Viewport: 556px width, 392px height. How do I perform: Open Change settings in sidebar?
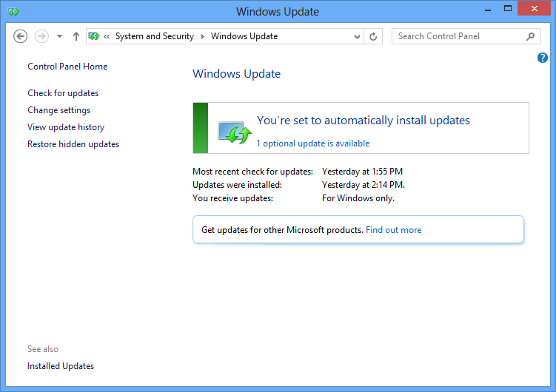click(59, 110)
